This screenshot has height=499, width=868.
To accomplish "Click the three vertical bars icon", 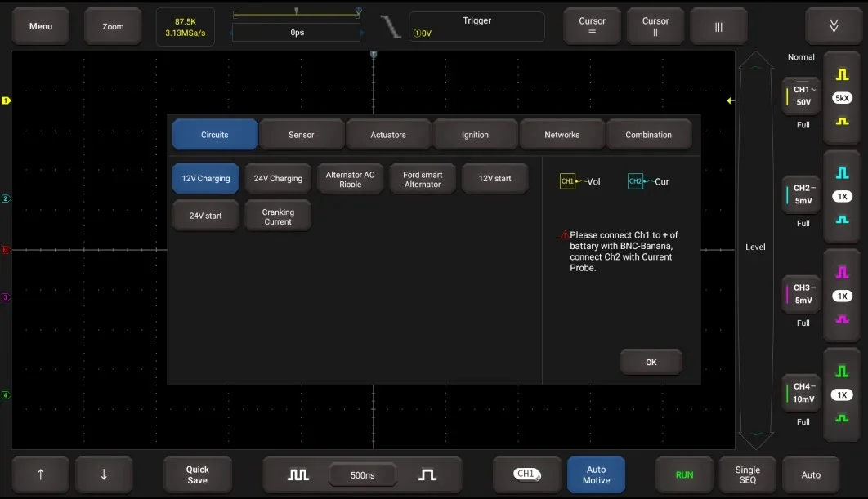I will 718,27.
